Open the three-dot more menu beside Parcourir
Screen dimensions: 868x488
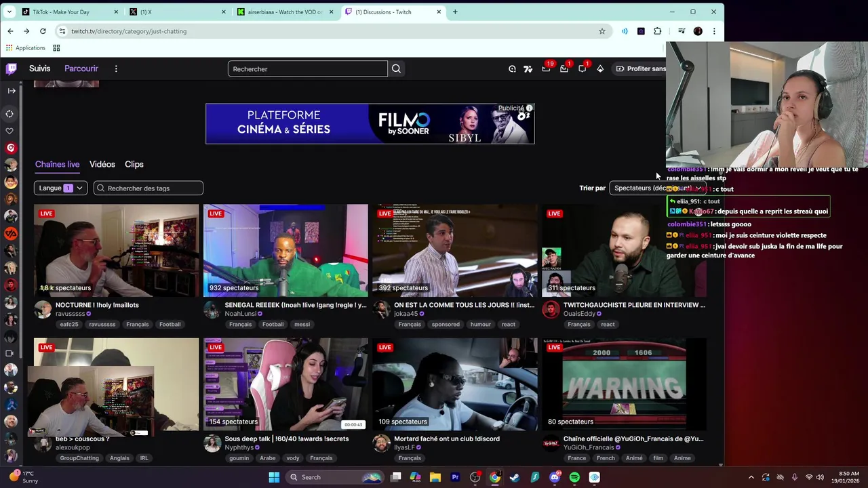tap(116, 68)
